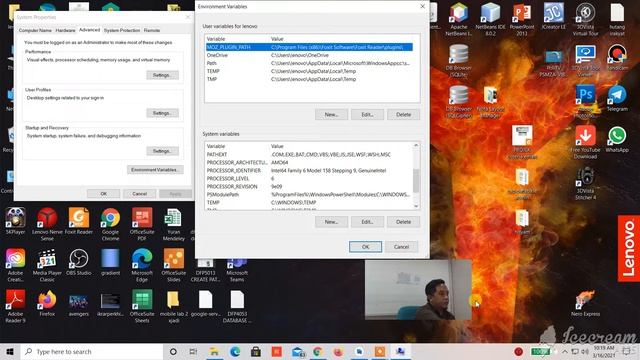640x360 pixels.
Task: Select PATHEXT system variable row
Action: [309, 154]
